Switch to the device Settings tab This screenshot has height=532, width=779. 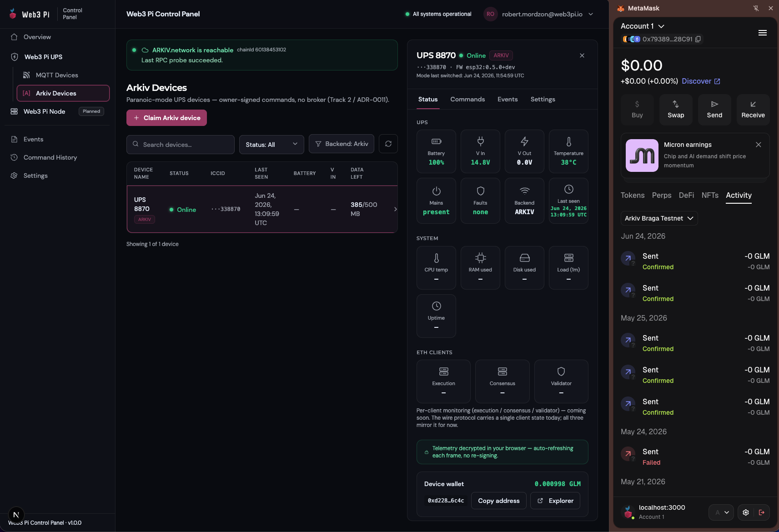[543, 99]
